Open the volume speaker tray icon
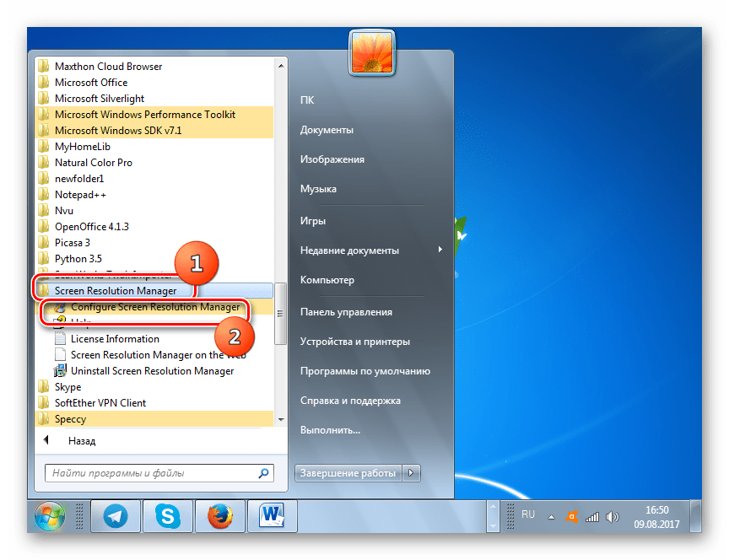 [x=613, y=517]
